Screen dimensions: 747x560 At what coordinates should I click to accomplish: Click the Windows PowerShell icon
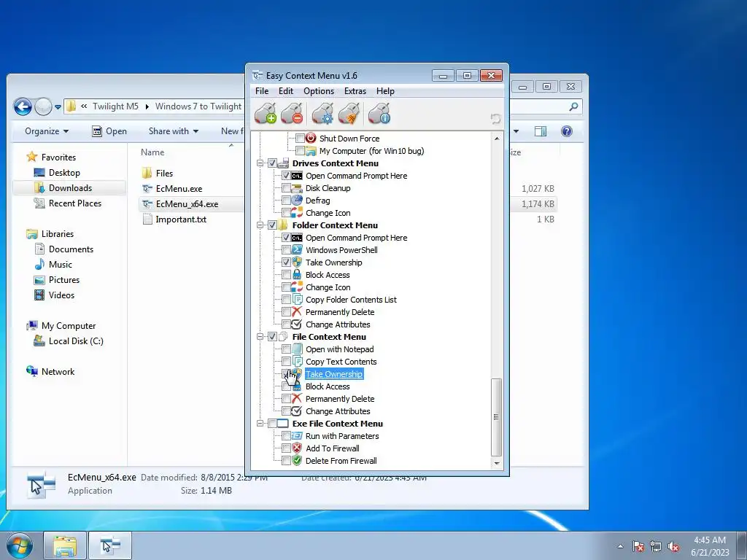click(x=297, y=250)
